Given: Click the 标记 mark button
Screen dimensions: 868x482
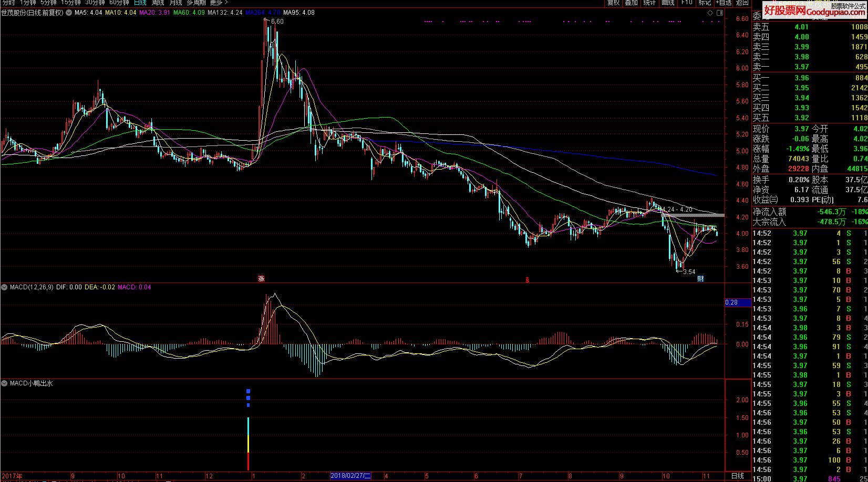Looking at the screenshot, I should click(x=705, y=3).
